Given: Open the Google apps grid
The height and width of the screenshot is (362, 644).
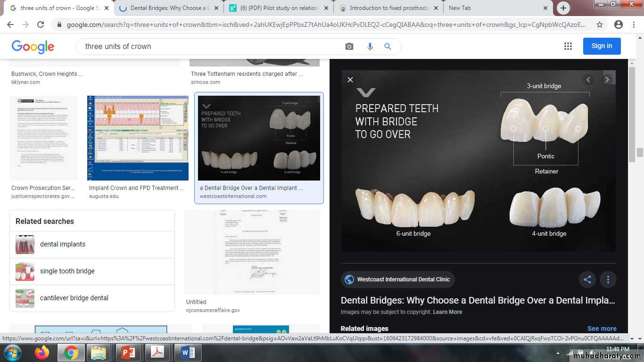Looking at the screenshot, I should 568,46.
